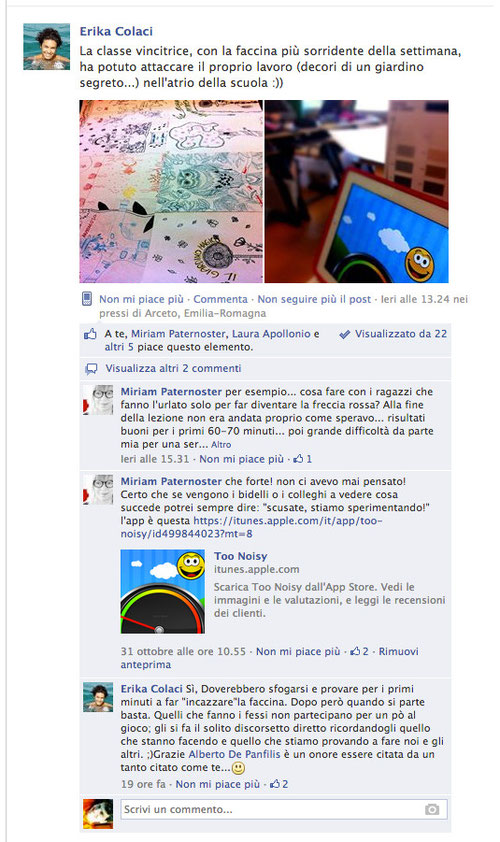Unlike Erika's comment from 19 ore fa
The width and height of the screenshot is (500, 842).
(218, 784)
